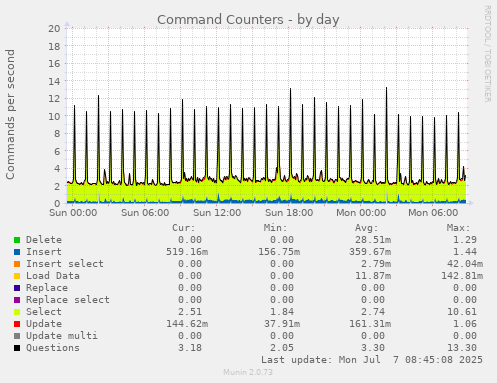Click the 'Commands per second' axis label

10,114
